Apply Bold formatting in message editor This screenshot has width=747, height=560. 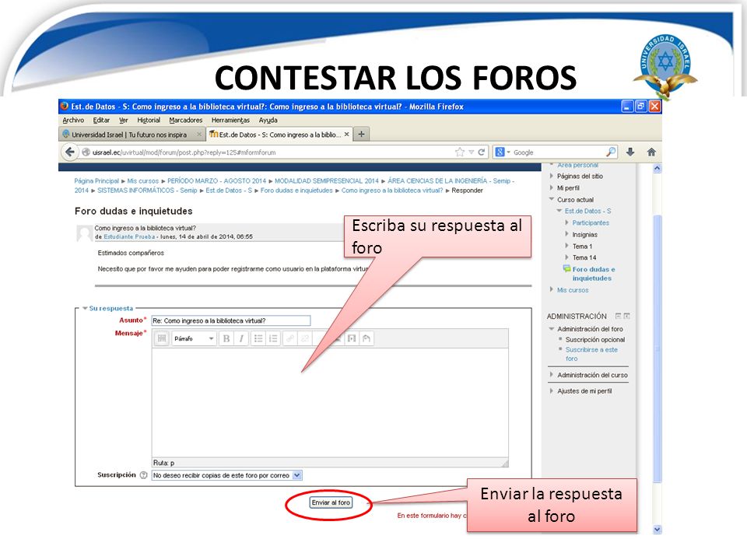point(226,338)
